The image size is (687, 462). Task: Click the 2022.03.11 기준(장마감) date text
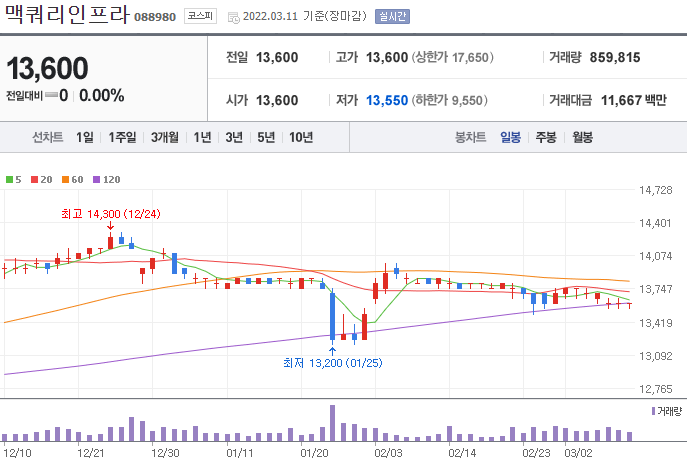point(305,16)
